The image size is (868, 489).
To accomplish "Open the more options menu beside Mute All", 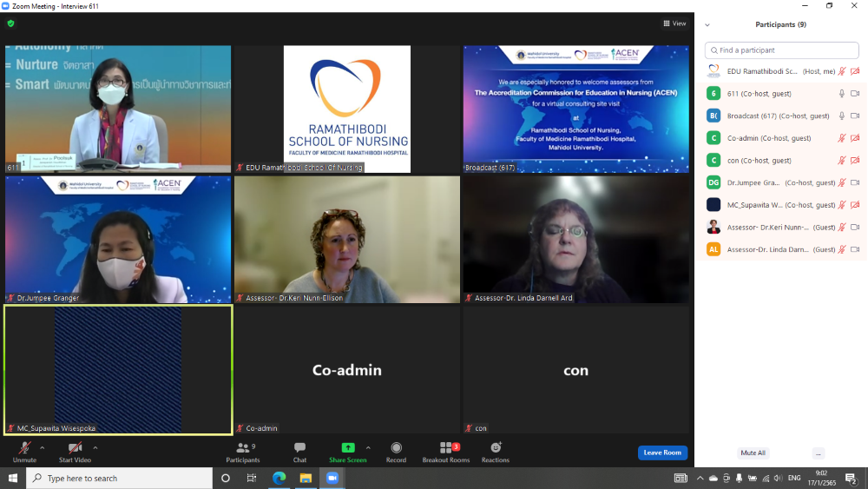I will pos(819,453).
